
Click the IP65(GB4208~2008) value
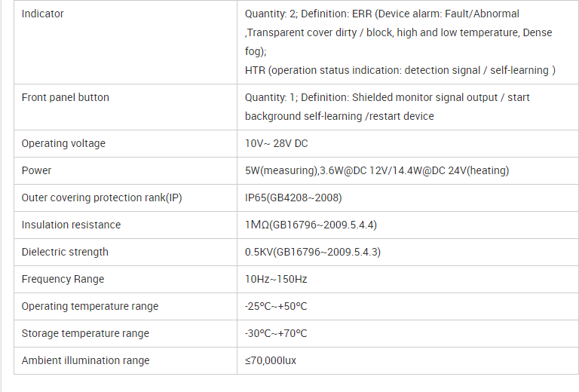tap(293, 198)
